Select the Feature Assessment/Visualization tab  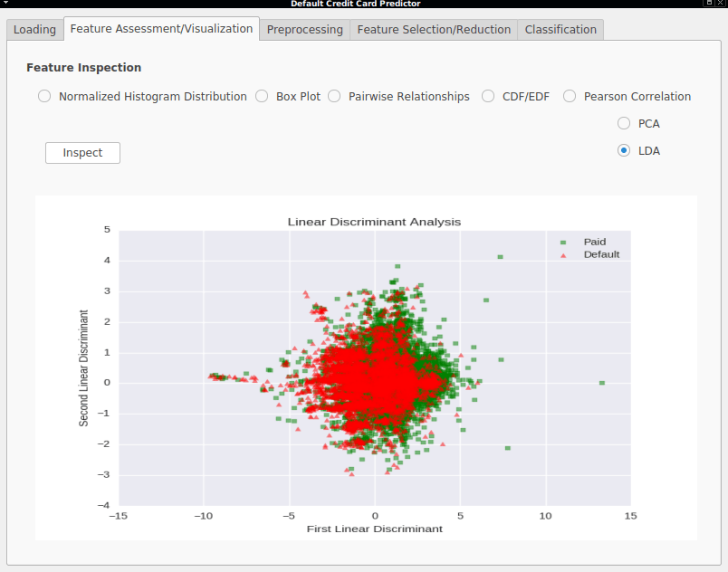(161, 28)
